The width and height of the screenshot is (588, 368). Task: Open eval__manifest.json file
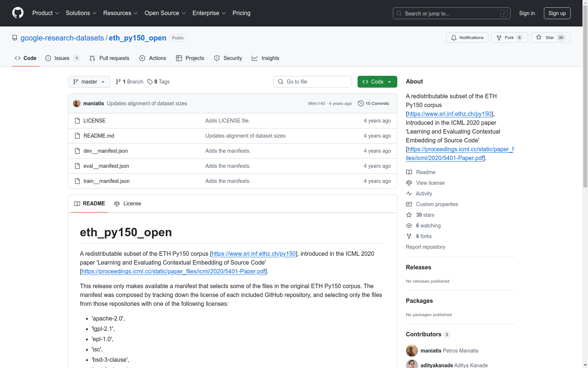pyautogui.click(x=106, y=166)
